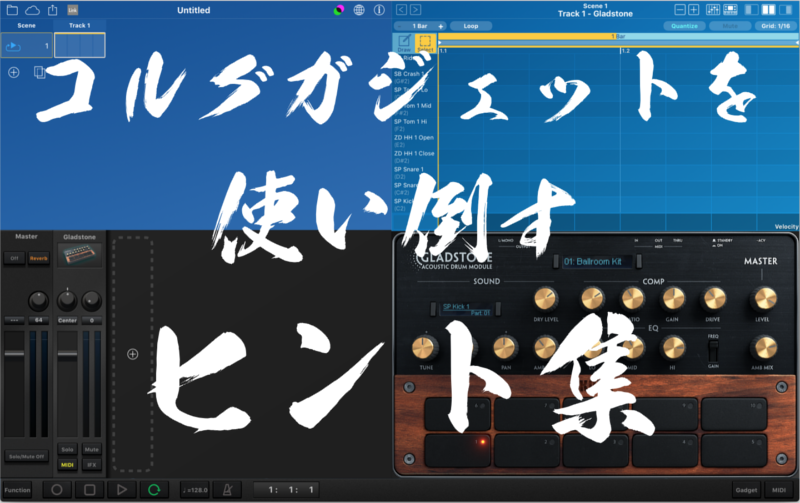Launch Scene 1 with its play-loop icon
Viewport: 800px width, 503px height.
[x=13, y=46]
